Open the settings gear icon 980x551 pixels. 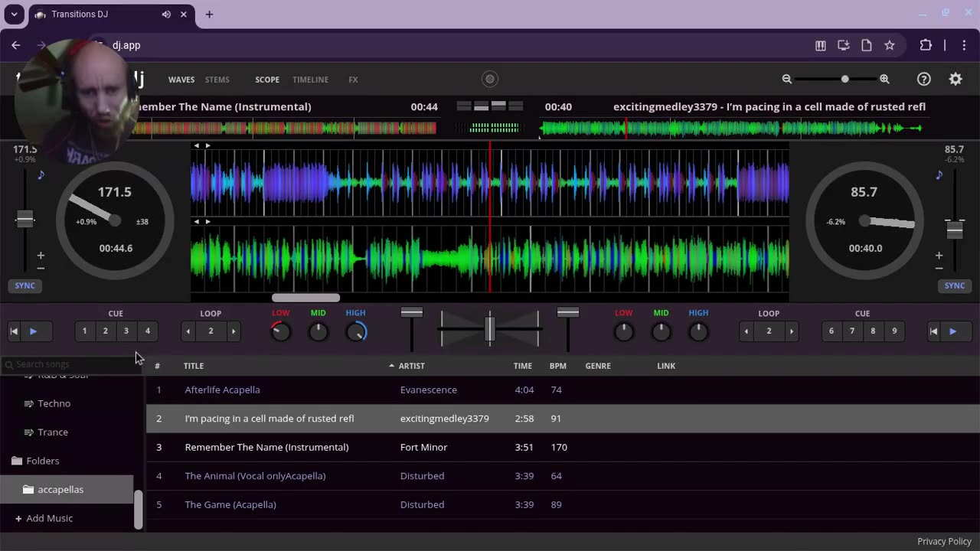coord(955,79)
